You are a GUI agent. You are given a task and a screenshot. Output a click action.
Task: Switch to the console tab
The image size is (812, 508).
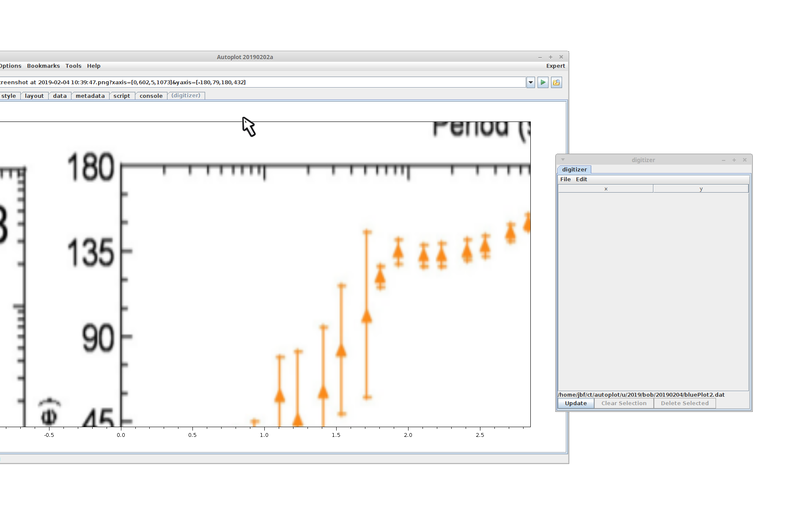[151, 96]
